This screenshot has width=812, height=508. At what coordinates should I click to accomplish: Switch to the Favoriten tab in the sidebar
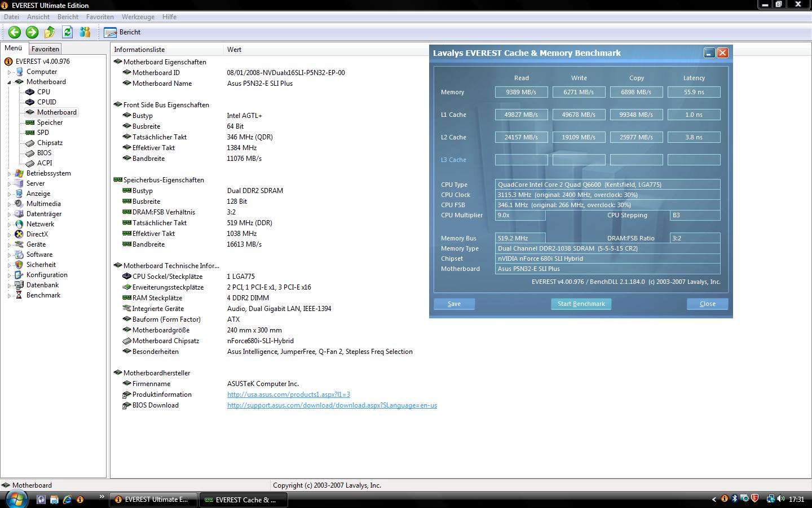[45, 49]
